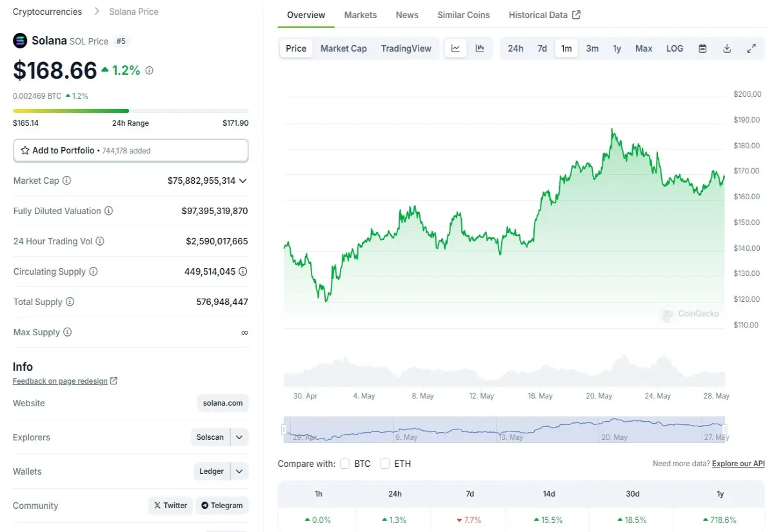Click external link icon beside Historical Data
Viewport: 774px width, 532px height.
(x=577, y=15)
